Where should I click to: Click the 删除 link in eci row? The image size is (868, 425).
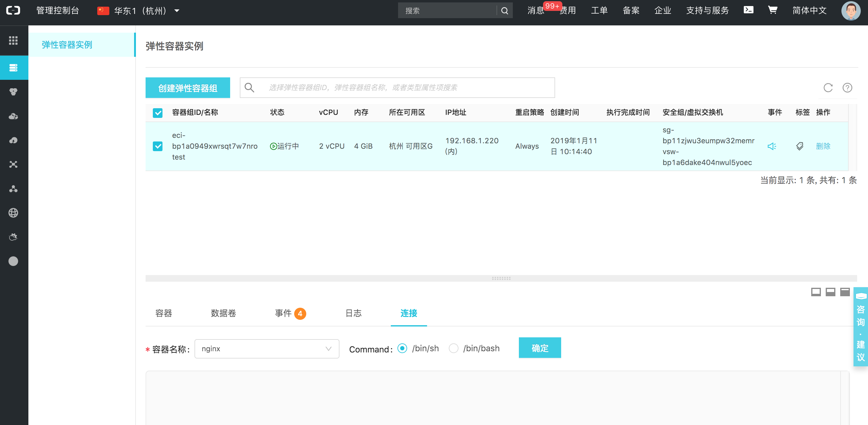(823, 146)
